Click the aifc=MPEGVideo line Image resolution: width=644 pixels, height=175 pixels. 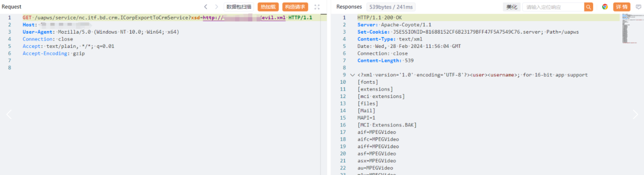tap(378, 139)
